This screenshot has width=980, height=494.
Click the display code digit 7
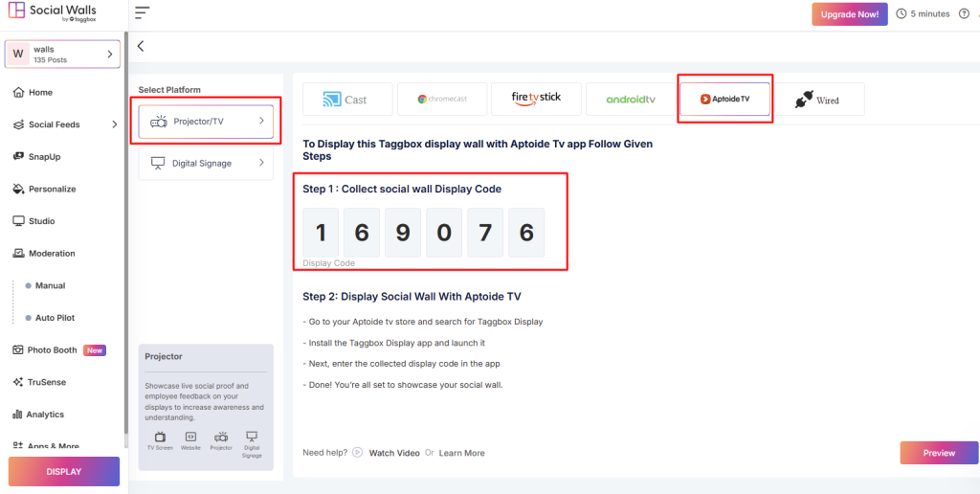click(485, 233)
